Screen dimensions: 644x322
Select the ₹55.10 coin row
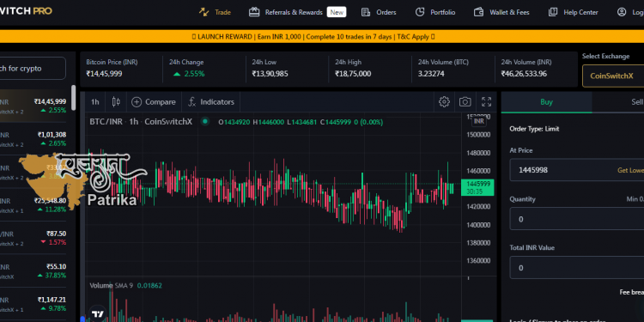click(x=33, y=270)
